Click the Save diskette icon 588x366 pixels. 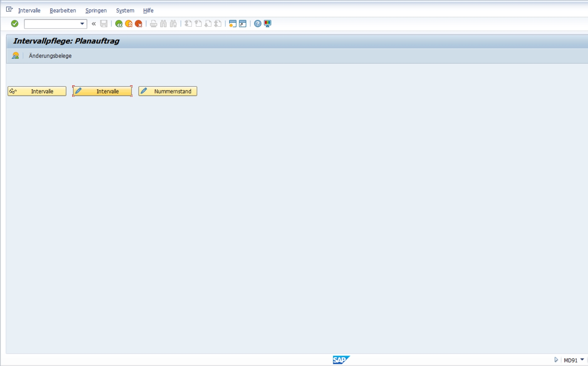pos(104,24)
